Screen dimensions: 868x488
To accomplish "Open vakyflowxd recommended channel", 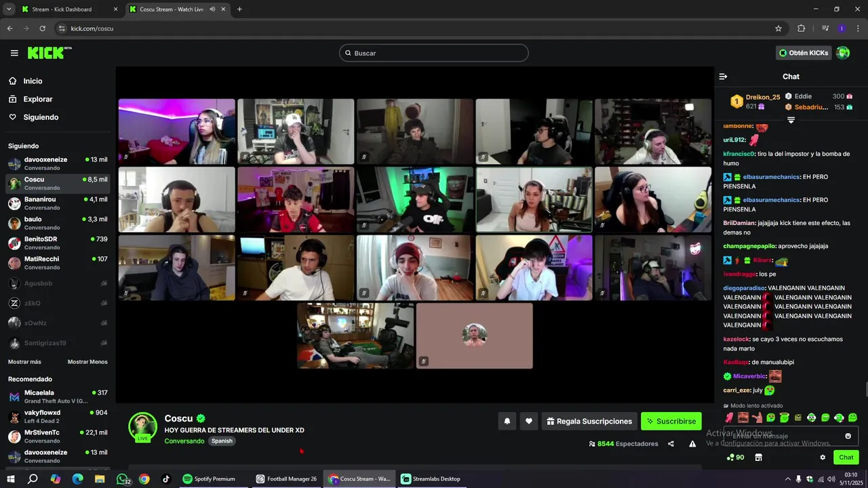I will coord(58,416).
